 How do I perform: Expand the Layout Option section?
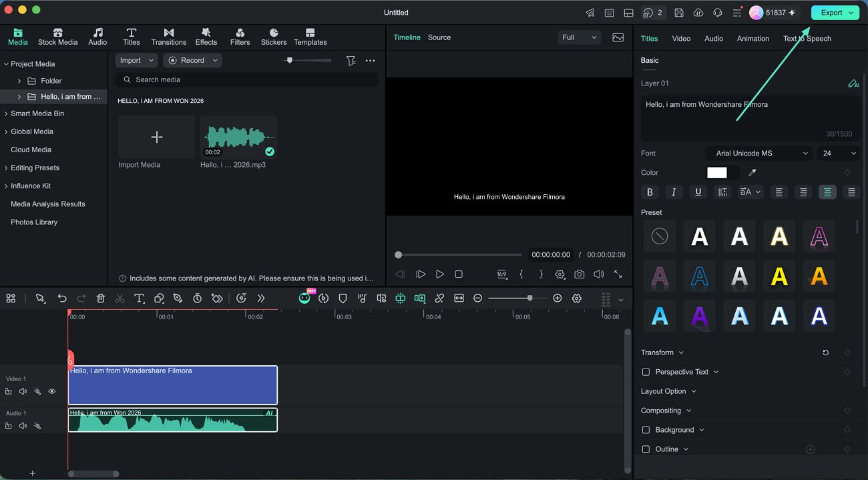click(668, 391)
